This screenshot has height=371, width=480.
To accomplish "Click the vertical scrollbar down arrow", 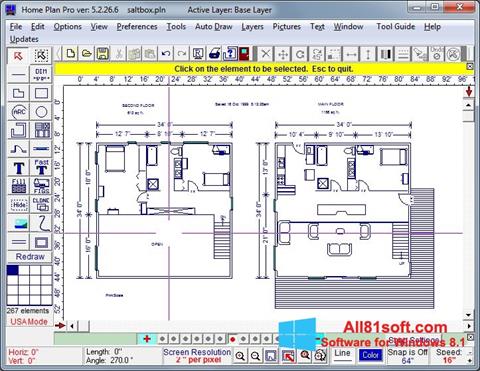I will 469,315.
